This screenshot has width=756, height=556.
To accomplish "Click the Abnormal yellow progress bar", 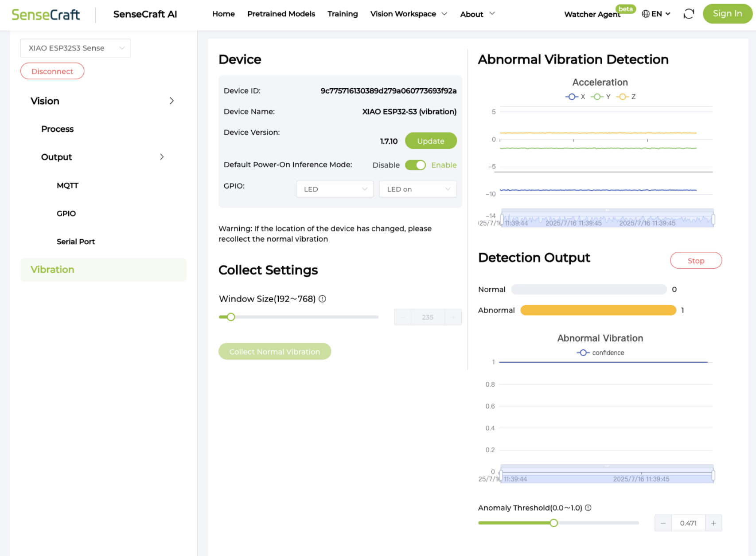I will click(x=598, y=310).
